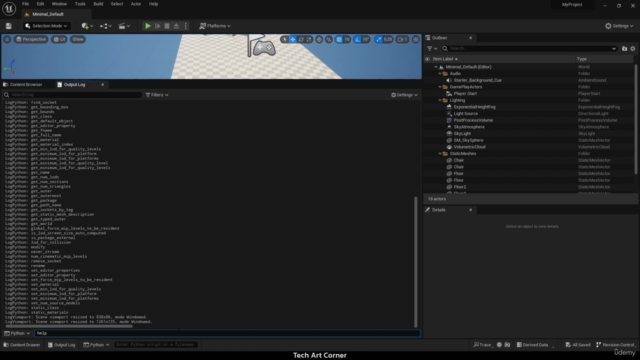Open the Platforms dropdown
Image resolution: width=640 pixels, height=360 pixels.
pos(215,26)
